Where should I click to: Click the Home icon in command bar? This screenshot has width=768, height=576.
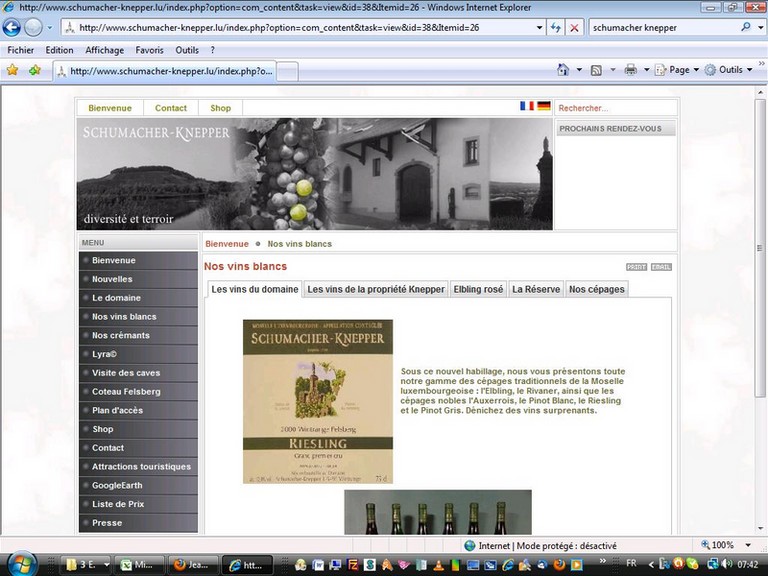(563, 70)
